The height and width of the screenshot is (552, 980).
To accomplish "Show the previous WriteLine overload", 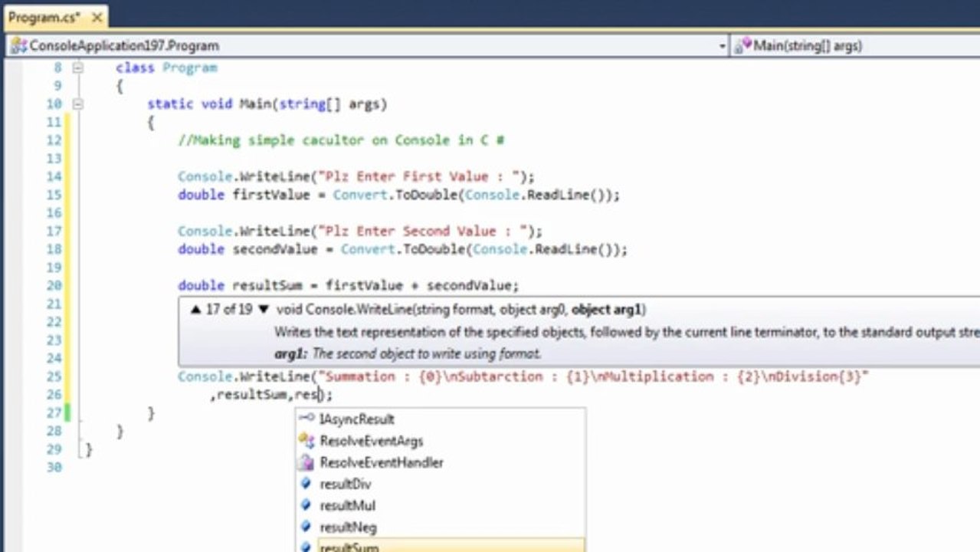I will pyautogui.click(x=195, y=310).
